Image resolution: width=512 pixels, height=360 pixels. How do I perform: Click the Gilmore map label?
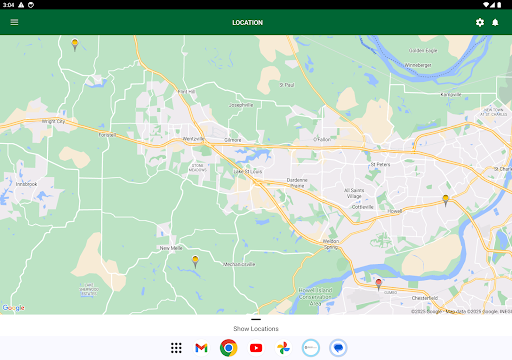pos(233,140)
